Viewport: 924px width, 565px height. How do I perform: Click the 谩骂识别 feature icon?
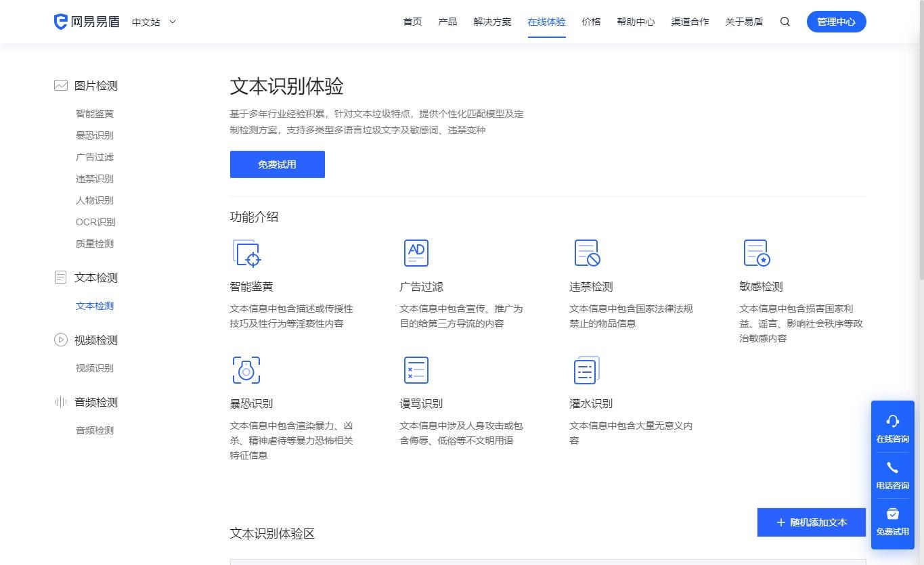[x=416, y=370]
